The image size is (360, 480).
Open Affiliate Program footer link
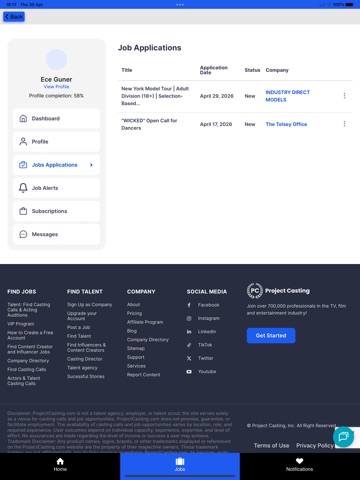click(x=145, y=322)
